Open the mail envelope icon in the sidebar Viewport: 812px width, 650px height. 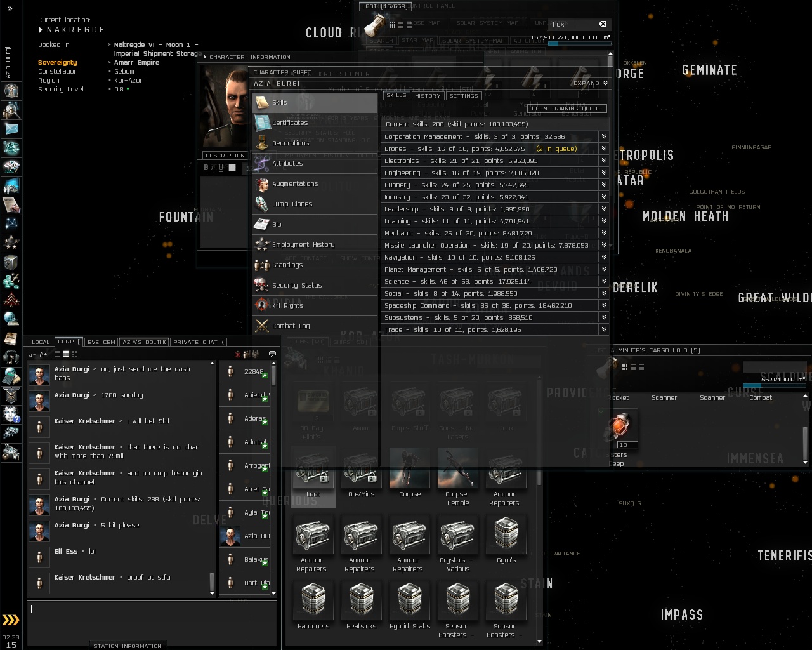[11, 129]
